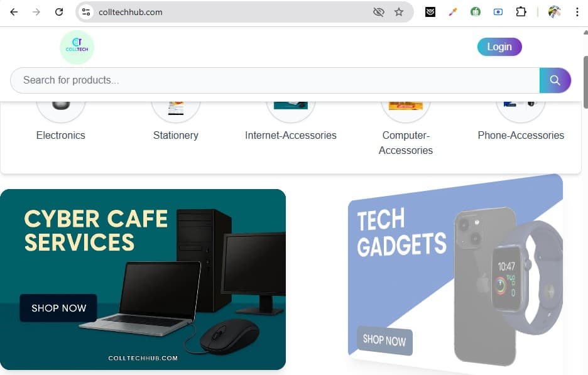Click the vertical page scrollbar thumb

click(x=585, y=82)
